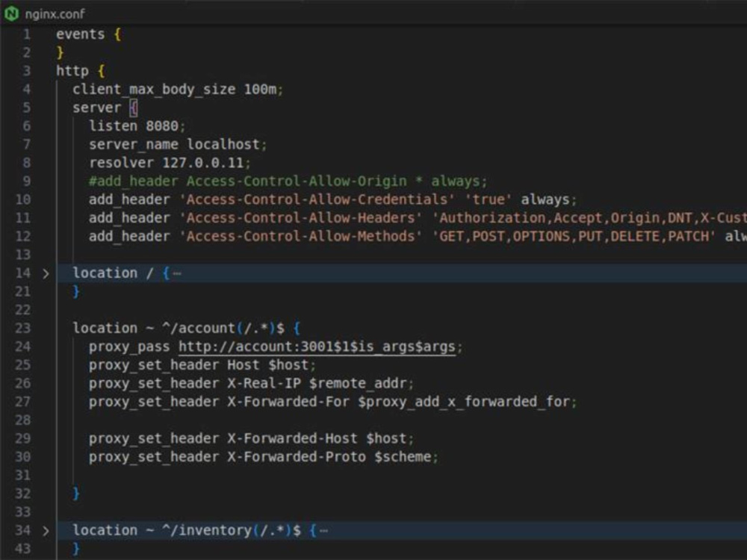Expand the folded 'location /' block

click(x=46, y=273)
